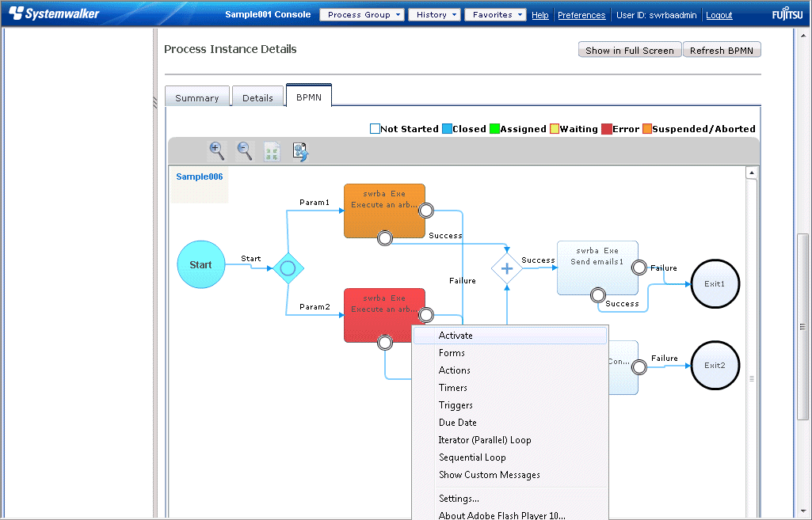Click the refresh diagram toolbar icon
812x520 pixels.
300,152
